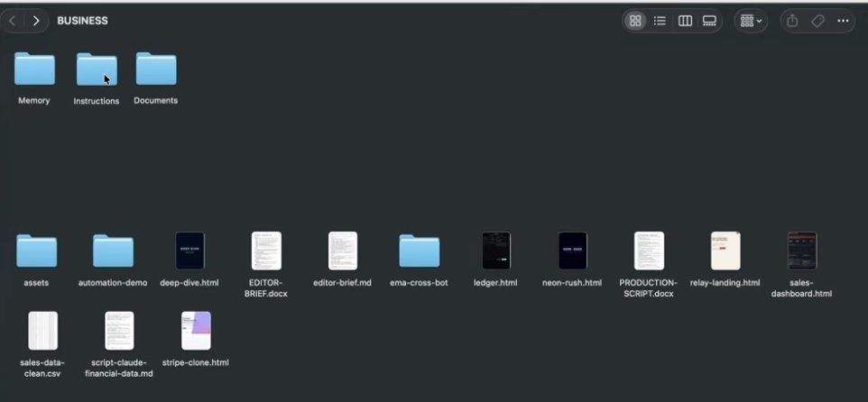Click the Share toolbar icon
The width and height of the screenshot is (868, 402).
(x=792, y=21)
